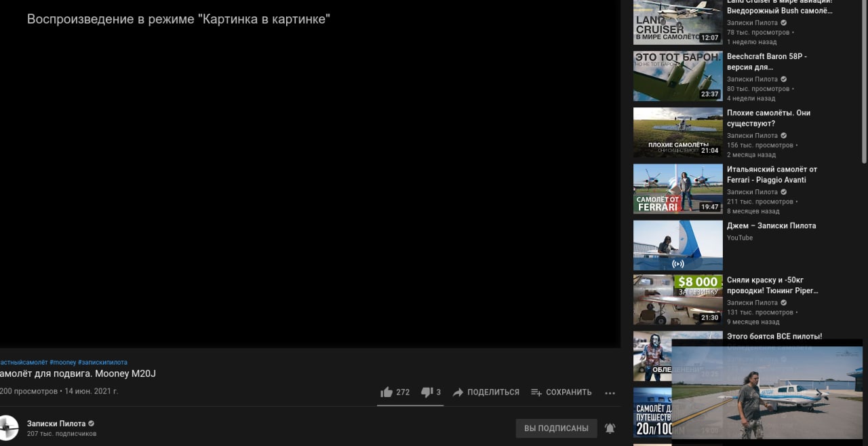Click 156 тыс. просмотров under Плохие самолёты
Viewport: 868px width, 446px height.
coord(760,145)
